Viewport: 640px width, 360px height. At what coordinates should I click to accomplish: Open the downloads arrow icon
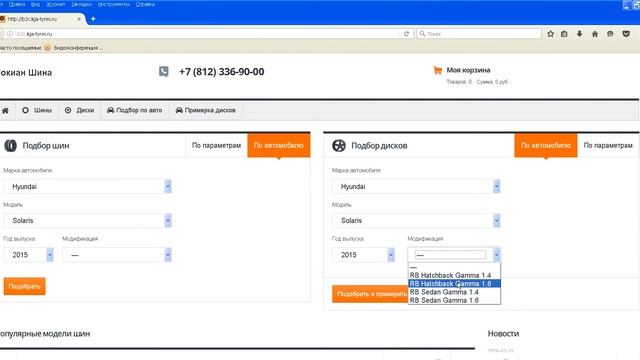click(579, 34)
